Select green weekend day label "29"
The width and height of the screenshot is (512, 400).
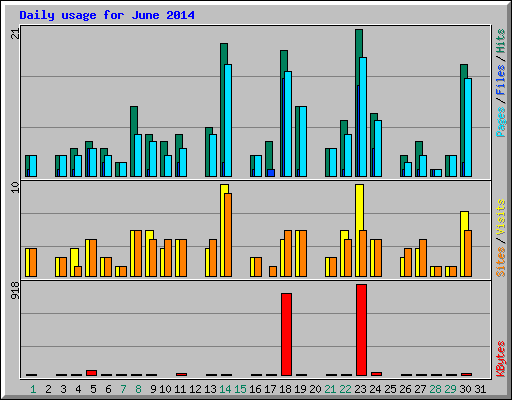(450, 389)
